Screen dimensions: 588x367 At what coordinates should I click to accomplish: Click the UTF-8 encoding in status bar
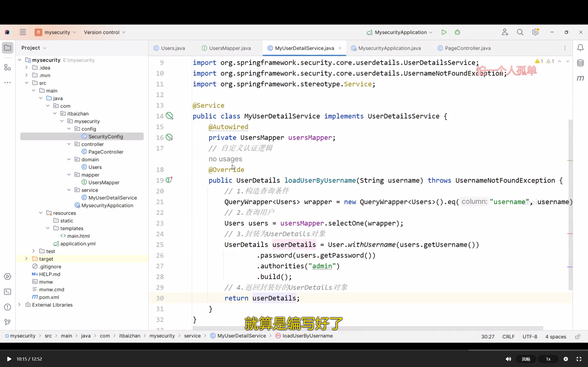pos(530,337)
